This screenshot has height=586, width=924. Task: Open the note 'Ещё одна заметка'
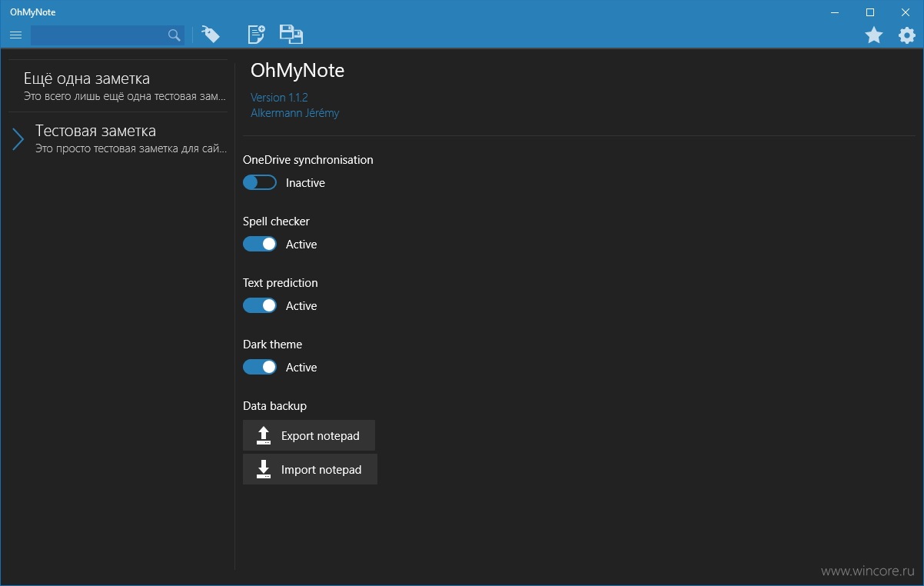pos(117,86)
